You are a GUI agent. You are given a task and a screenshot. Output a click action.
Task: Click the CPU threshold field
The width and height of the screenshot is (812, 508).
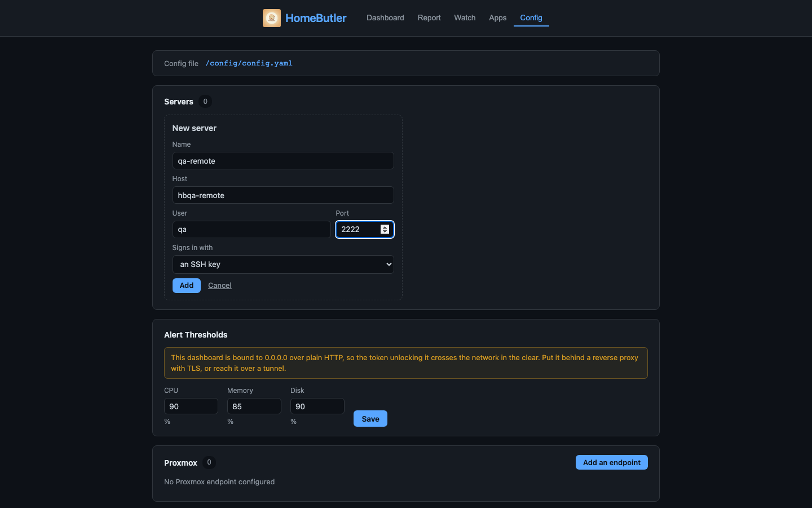point(191,406)
